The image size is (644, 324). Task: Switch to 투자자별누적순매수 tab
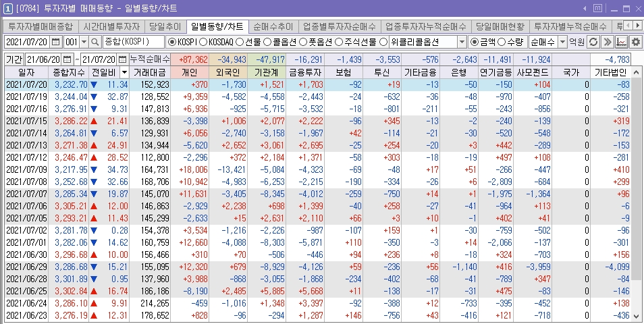[570, 27]
